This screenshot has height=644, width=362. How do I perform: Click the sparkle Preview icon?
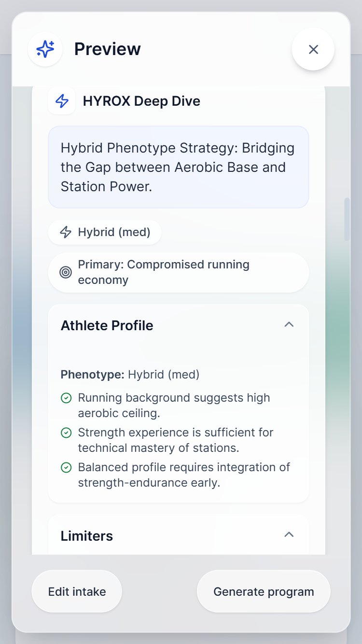[x=45, y=49]
